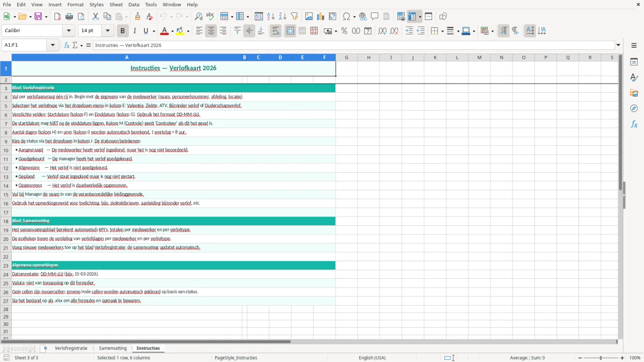Toggle Align Right
This screenshot has width=644, height=362.
point(223,31)
